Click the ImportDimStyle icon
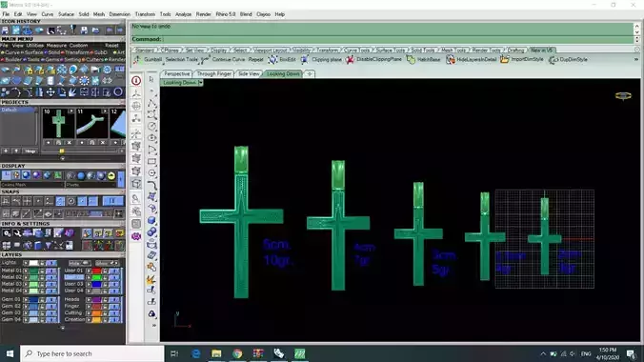644x362 pixels. point(504,60)
